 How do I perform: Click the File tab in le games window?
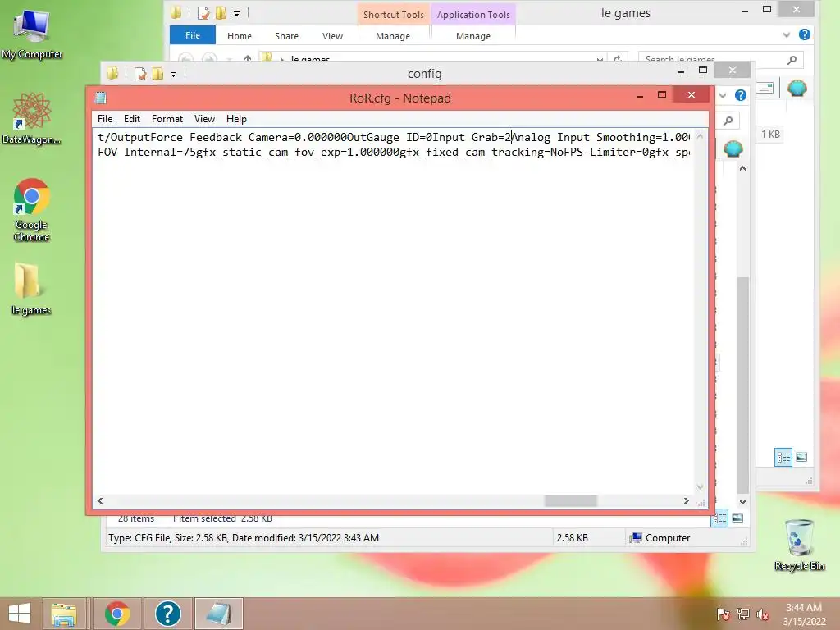[x=193, y=35]
